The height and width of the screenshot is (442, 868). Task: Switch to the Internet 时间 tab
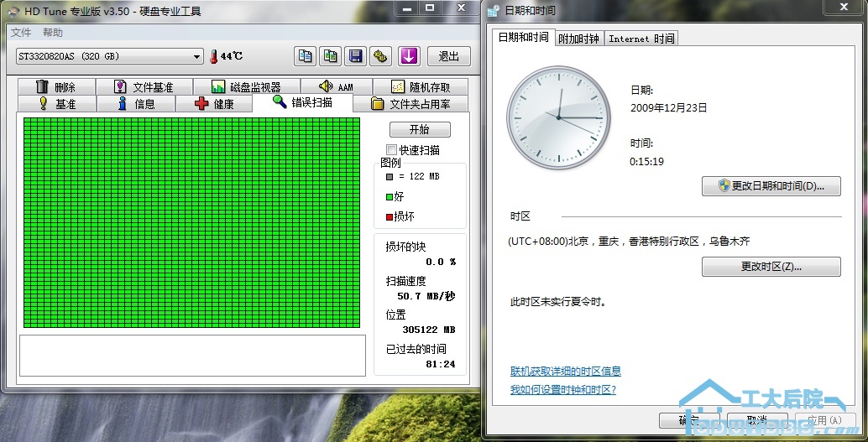(x=641, y=39)
